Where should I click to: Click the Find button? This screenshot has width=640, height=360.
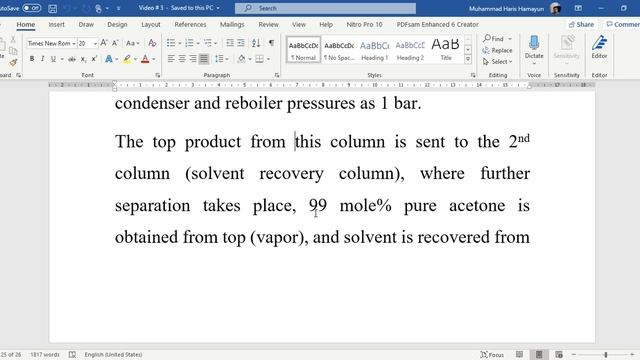493,38
